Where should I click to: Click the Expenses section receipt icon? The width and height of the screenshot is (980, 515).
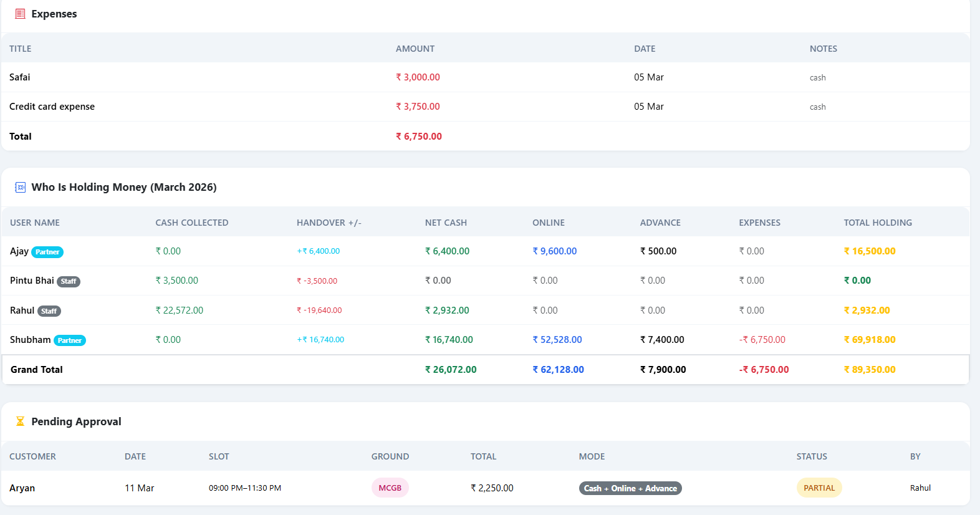(x=20, y=14)
